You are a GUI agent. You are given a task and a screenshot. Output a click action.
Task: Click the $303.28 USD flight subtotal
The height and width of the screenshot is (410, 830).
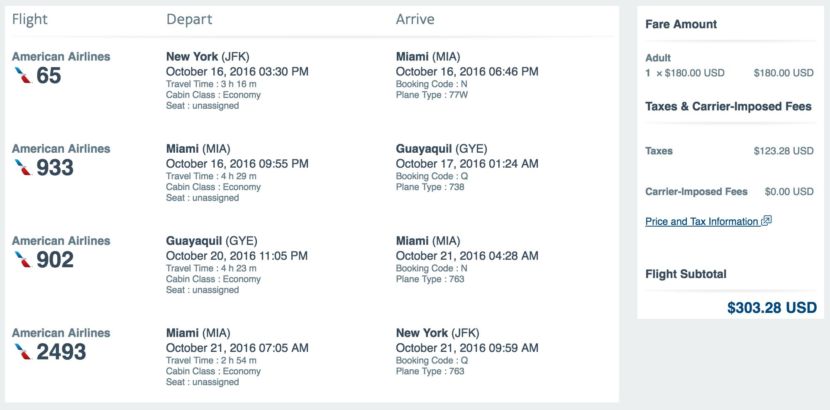771,308
